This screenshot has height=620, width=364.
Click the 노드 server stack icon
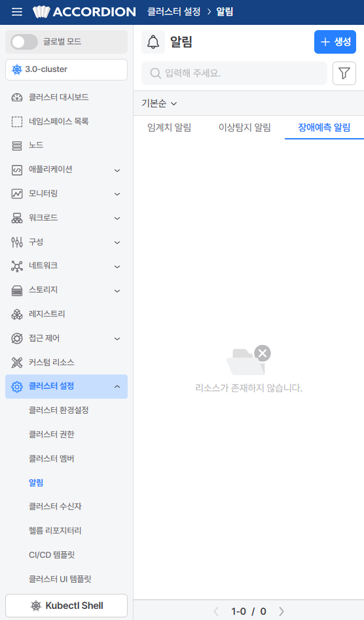(x=17, y=145)
